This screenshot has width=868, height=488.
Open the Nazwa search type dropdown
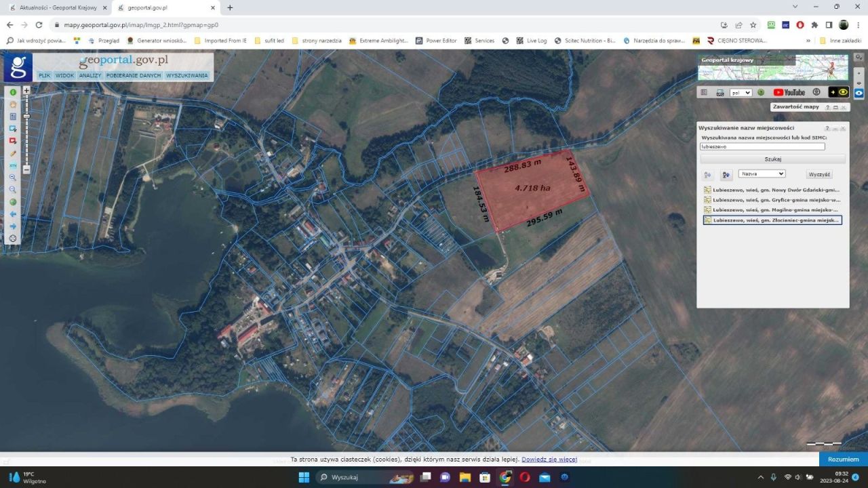(761, 174)
